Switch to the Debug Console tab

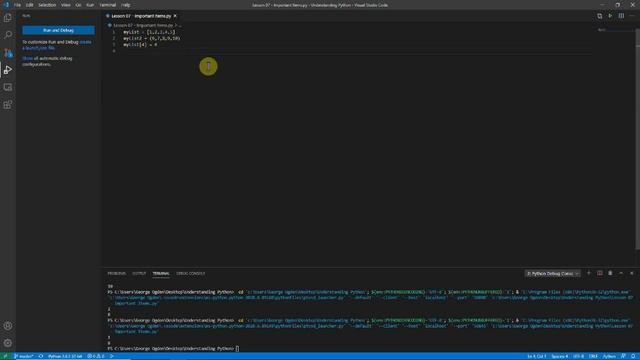pos(191,273)
